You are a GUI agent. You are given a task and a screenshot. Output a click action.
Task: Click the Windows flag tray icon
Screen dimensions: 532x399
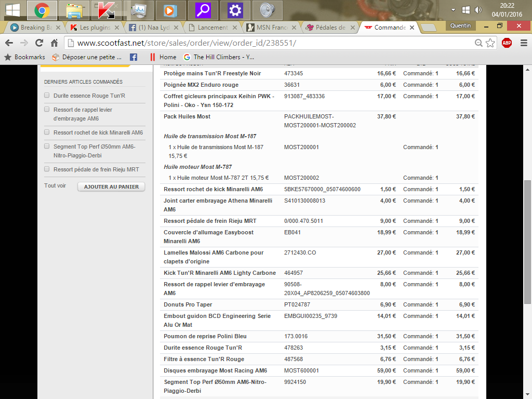click(x=466, y=10)
